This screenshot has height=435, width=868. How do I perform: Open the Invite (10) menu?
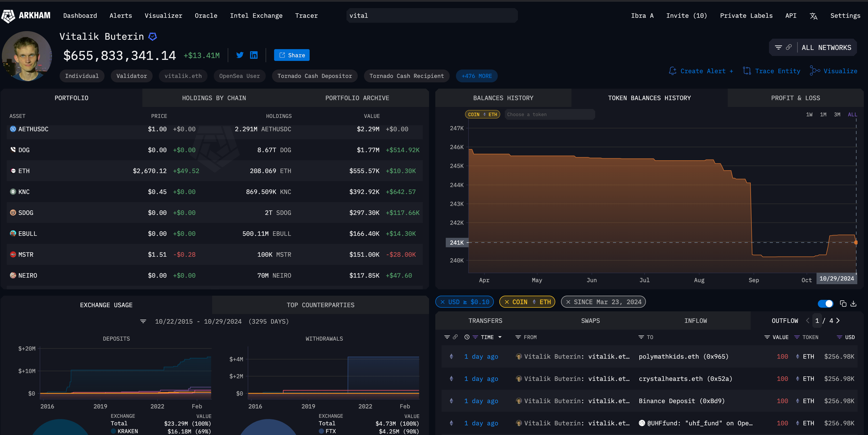(x=686, y=15)
